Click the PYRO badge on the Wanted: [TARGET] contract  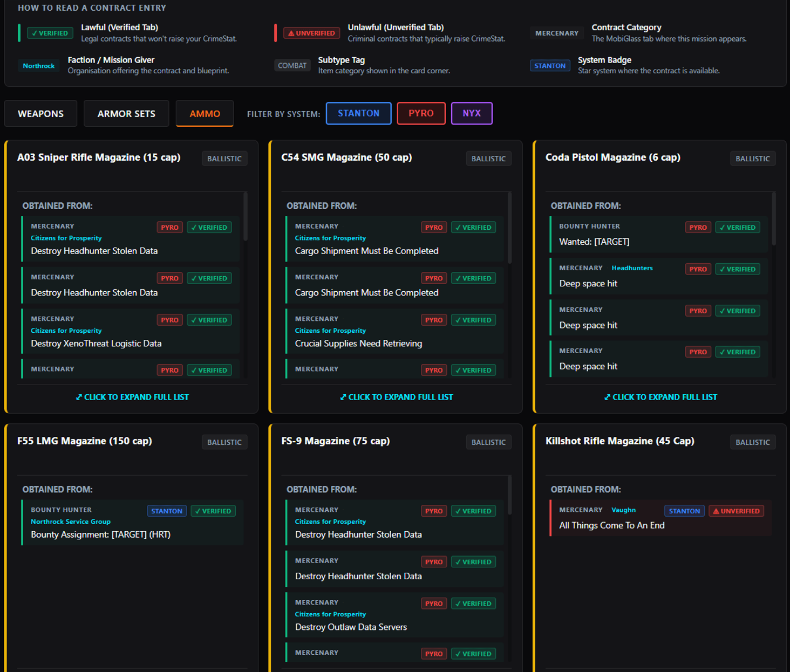[698, 227]
